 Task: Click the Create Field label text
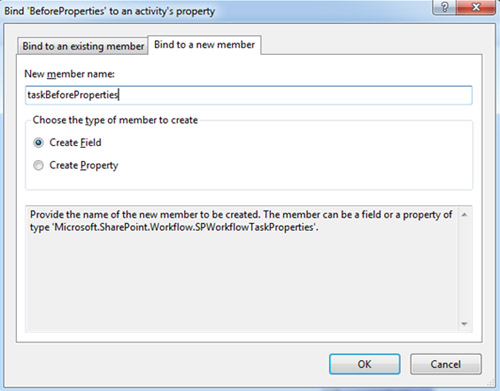[75, 143]
